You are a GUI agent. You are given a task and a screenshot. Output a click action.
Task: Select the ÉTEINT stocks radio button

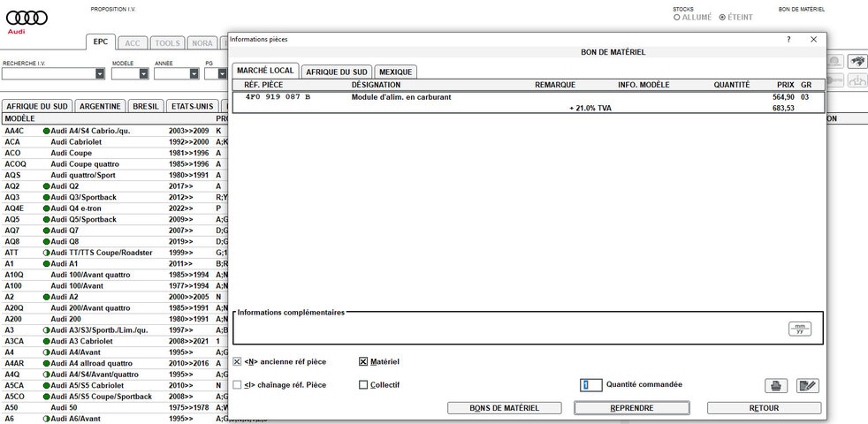(722, 18)
